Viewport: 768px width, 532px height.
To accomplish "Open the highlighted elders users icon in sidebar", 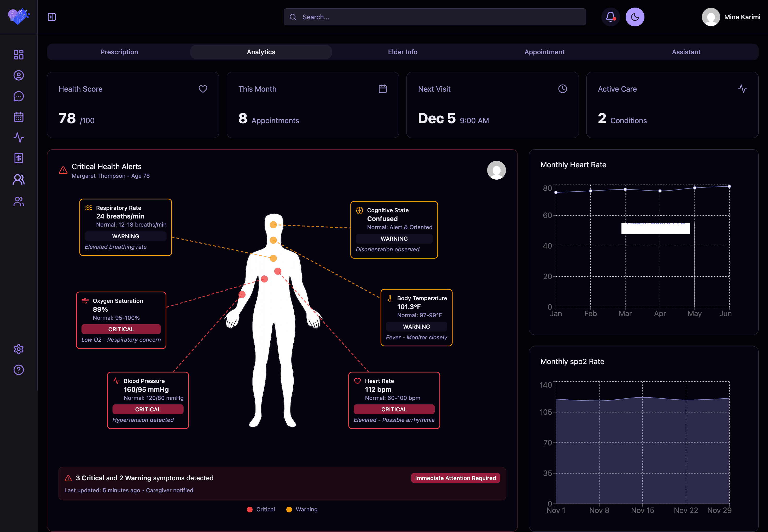I will 19,180.
